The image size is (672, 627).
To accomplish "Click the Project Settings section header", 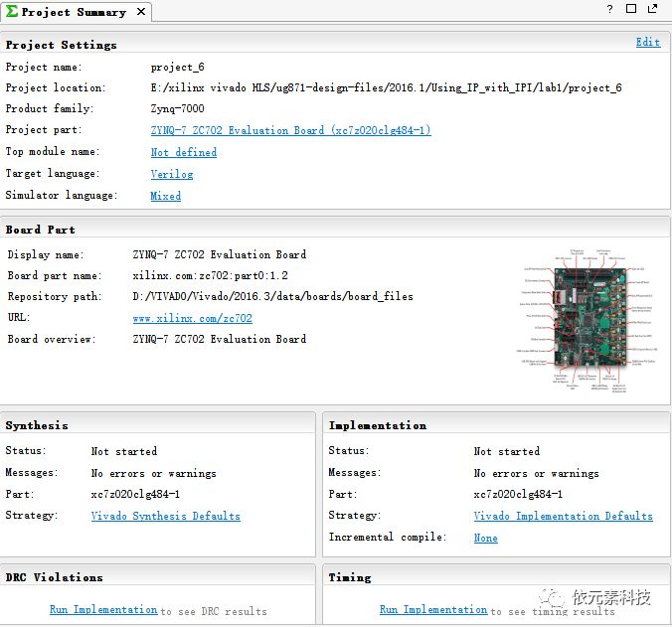I will 62,45.
